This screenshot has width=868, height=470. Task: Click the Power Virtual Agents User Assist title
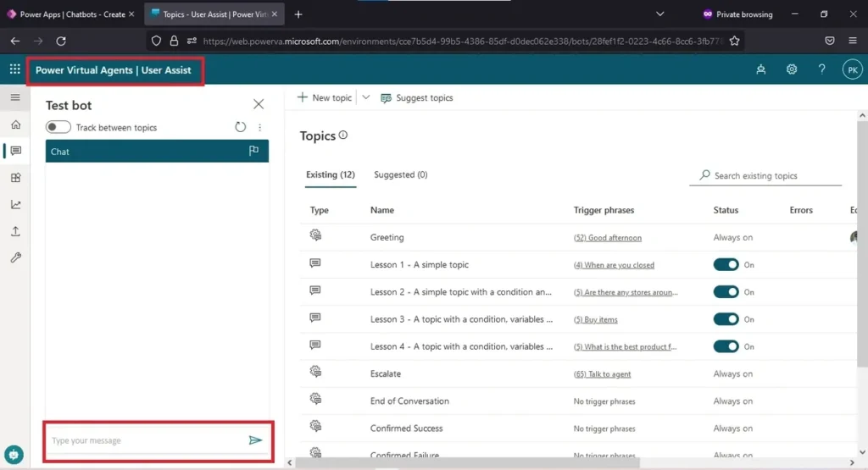(x=114, y=70)
